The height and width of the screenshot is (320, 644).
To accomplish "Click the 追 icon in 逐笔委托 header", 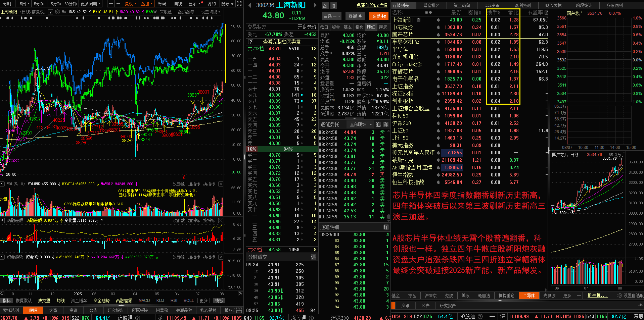I will tap(378, 124).
